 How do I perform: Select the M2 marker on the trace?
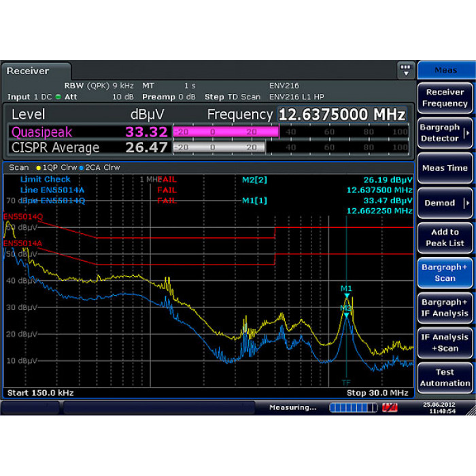click(346, 316)
